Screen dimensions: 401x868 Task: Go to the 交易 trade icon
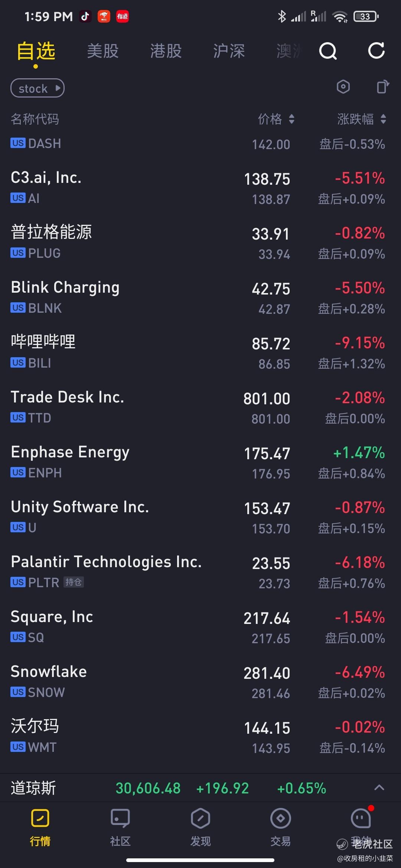coord(281,819)
